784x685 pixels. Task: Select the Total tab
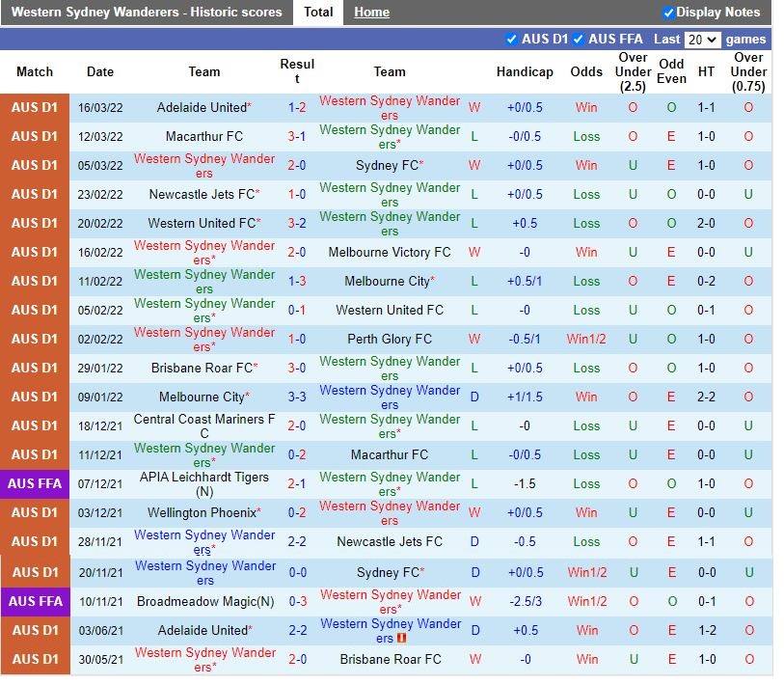[318, 13]
